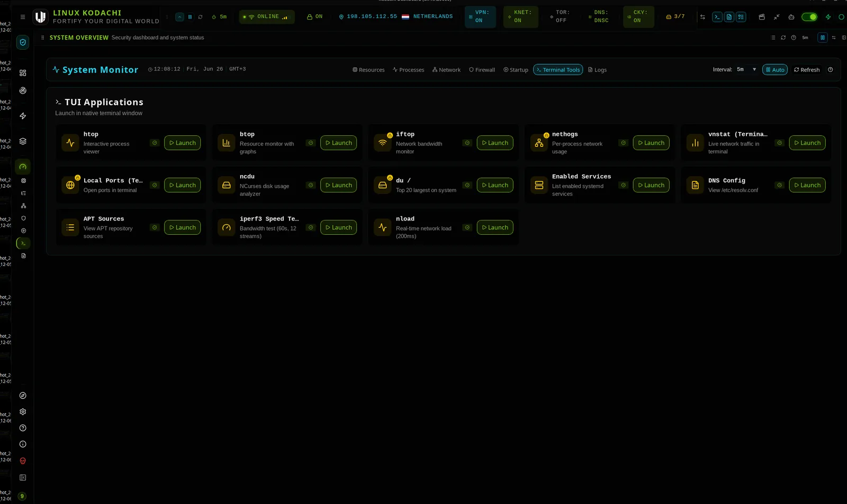Launch ncdu disk usage analyzer
The height and width of the screenshot is (504, 847).
pyautogui.click(x=338, y=185)
